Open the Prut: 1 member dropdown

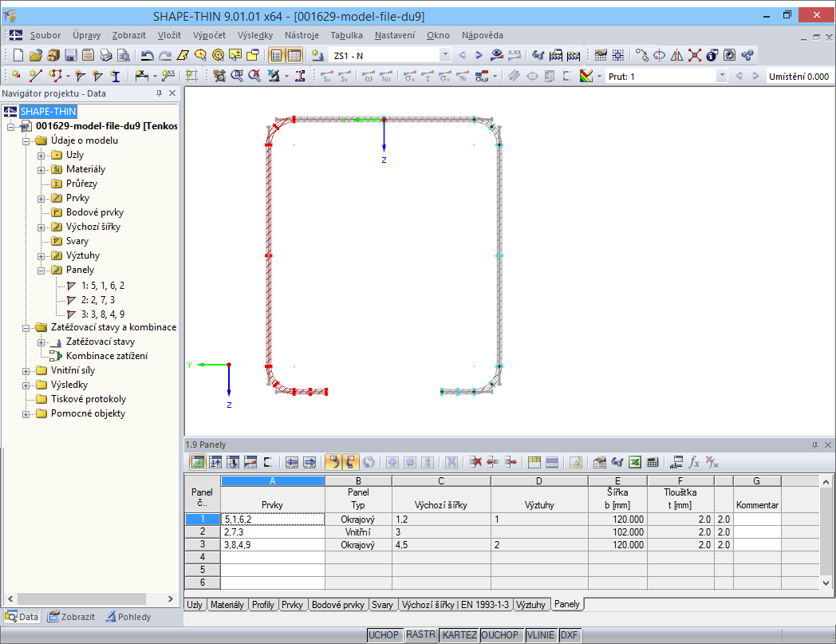click(x=722, y=76)
